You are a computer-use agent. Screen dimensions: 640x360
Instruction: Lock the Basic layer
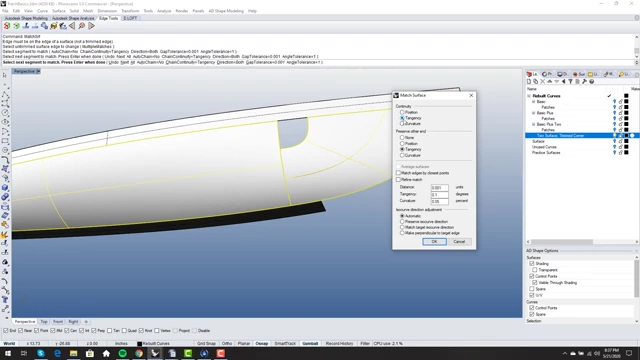coord(620,102)
